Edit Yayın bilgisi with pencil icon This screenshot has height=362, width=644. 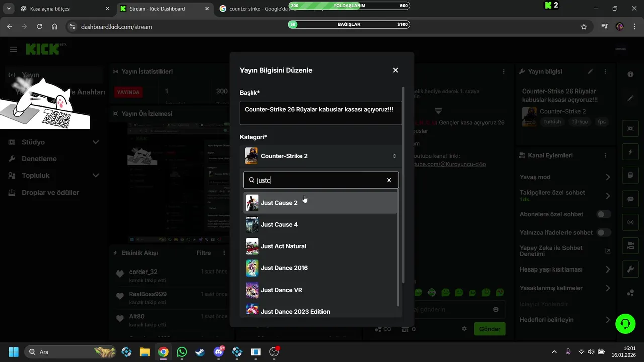(591, 72)
